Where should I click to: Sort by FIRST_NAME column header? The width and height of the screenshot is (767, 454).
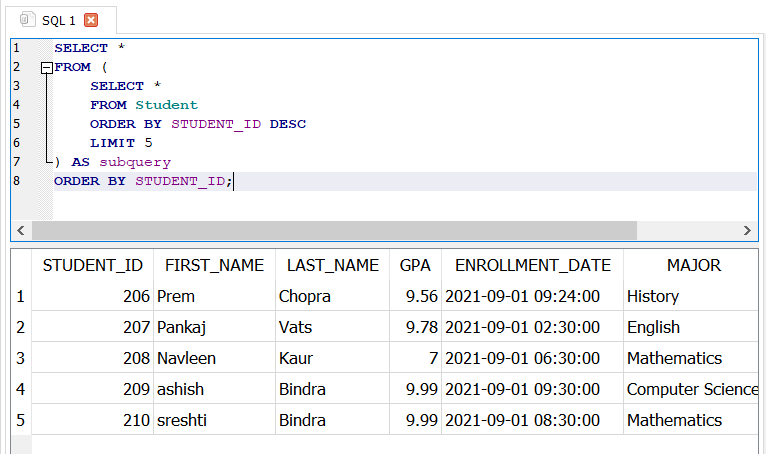(214, 265)
